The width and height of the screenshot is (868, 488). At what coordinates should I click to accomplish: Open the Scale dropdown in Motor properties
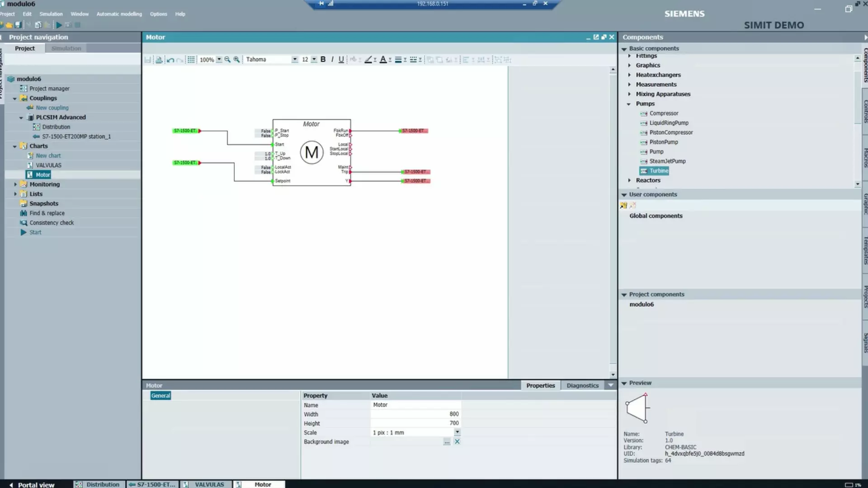458,432
